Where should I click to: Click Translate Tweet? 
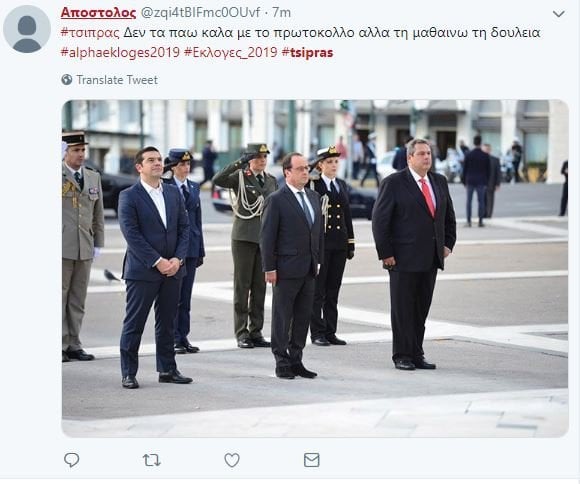pos(117,80)
